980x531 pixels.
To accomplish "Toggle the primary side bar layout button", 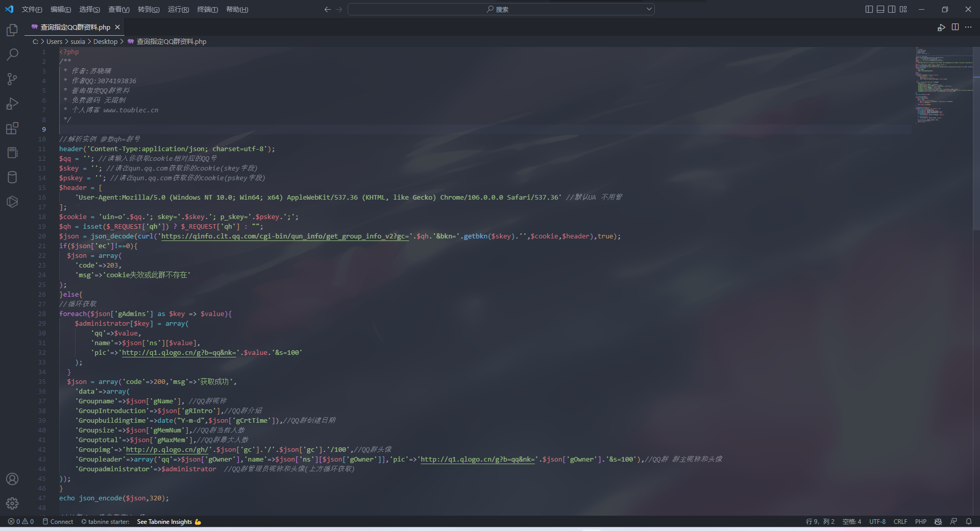I will (x=869, y=9).
